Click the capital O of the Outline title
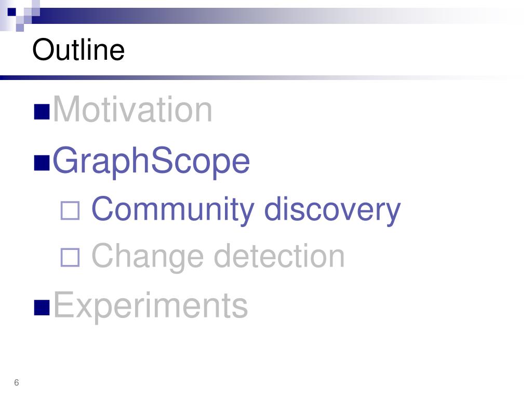This screenshot has width=532, height=399. (44, 49)
